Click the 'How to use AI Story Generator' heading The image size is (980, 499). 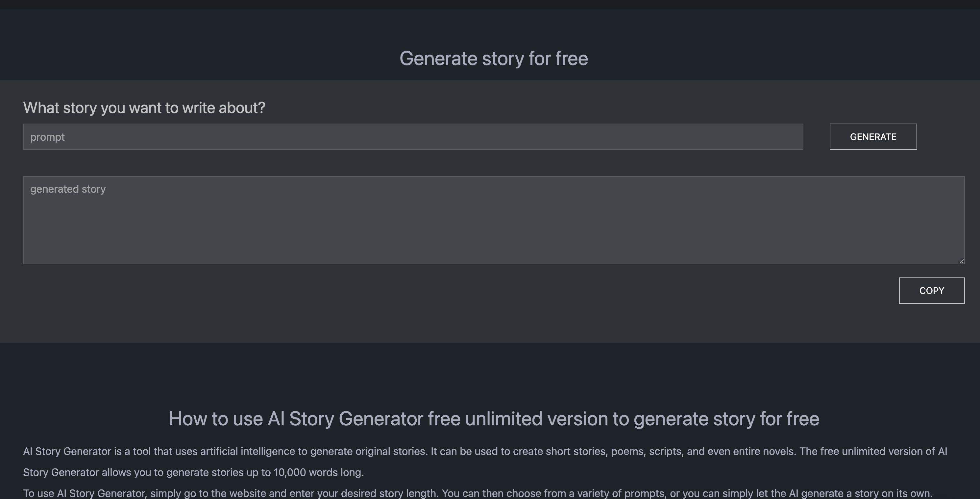click(493, 419)
